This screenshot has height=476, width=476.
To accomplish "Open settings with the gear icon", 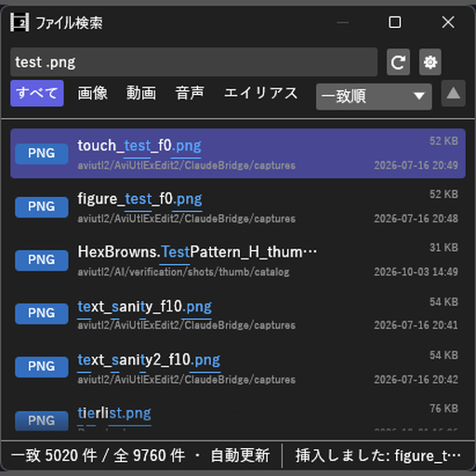I will pyautogui.click(x=430, y=62).
